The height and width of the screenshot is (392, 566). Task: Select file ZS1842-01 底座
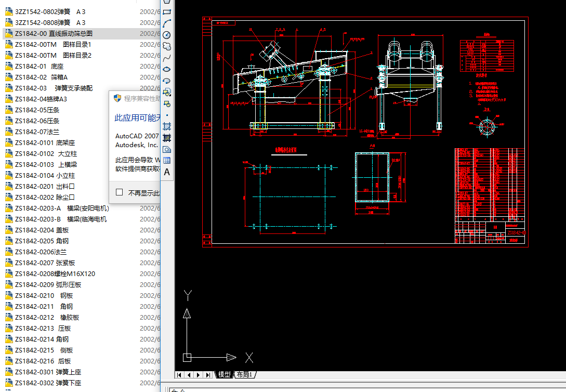click(x=39, y=66)
